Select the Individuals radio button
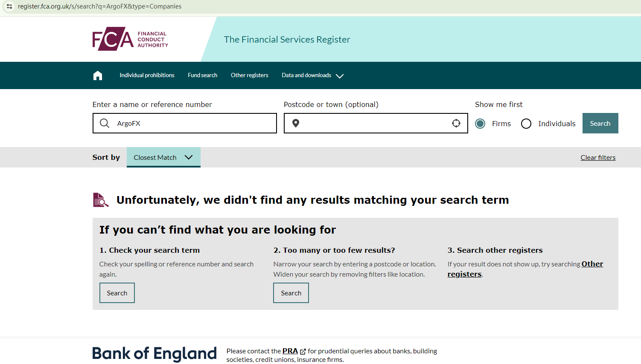Viewport: 641px width, 364px height. 526,124
